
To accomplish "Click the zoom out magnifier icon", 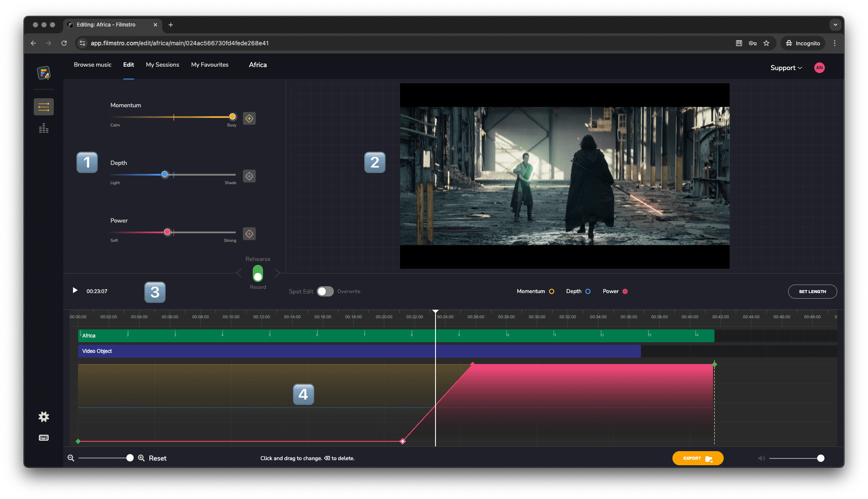I will (71, 458).
